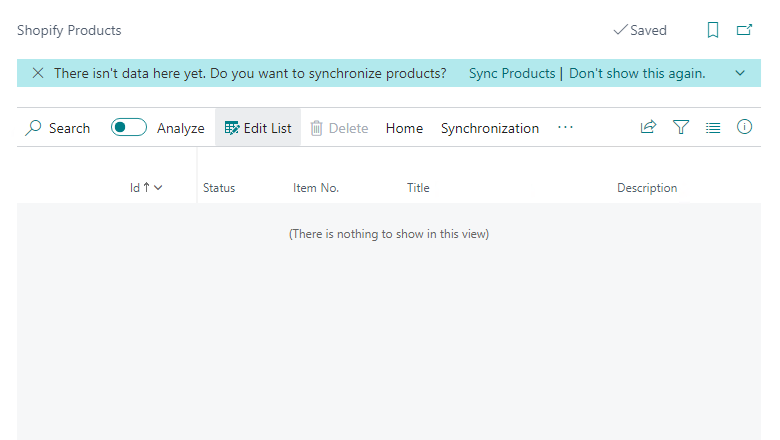
Task: Click the Edit List button
Action: 258,128
